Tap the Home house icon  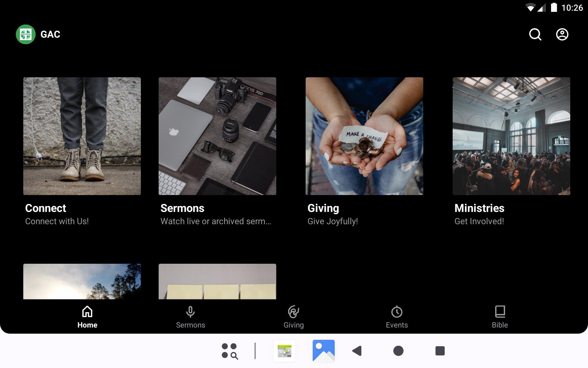[x=87, y=312]
